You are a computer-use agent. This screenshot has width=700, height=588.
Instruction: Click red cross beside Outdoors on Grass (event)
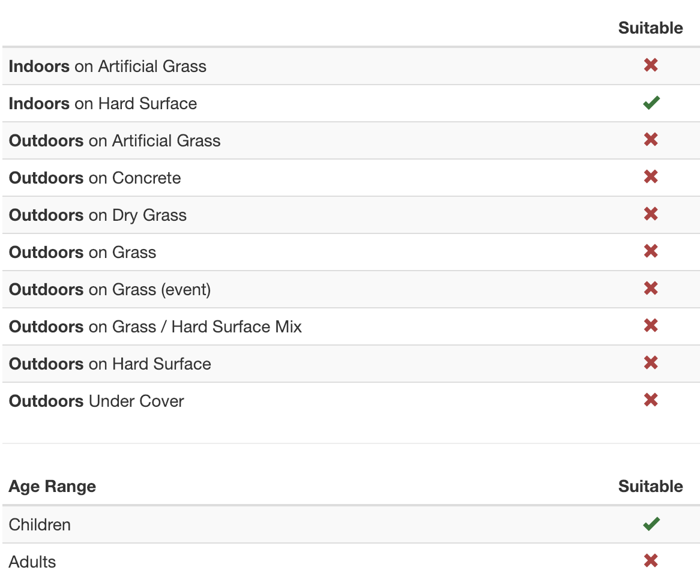pos(651,289)
